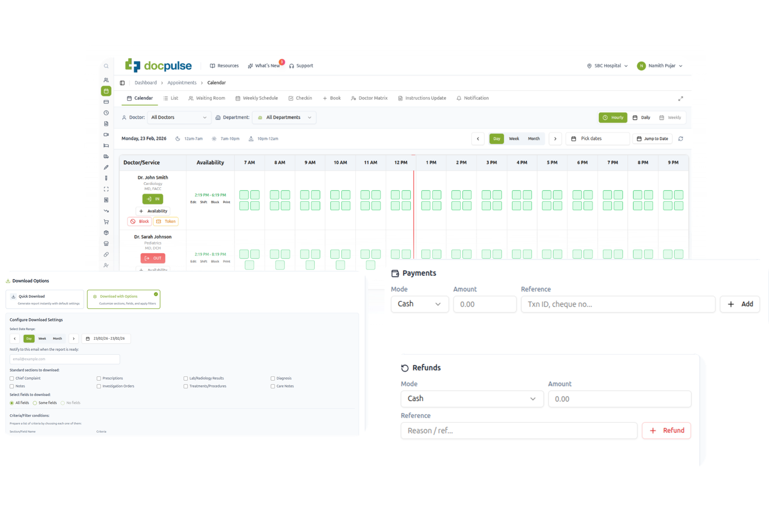Viewport: 769px width, 532px height.
Task: Switch to the Waiting Room tab
Action: [207, 98]
